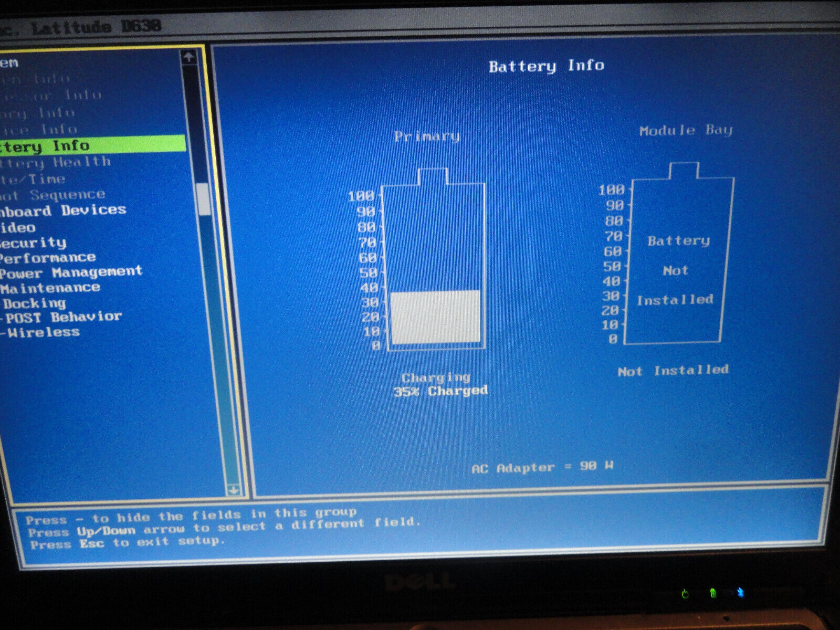Expand the Performance group
The image size is (840, 630).
[x=48, y=258]
